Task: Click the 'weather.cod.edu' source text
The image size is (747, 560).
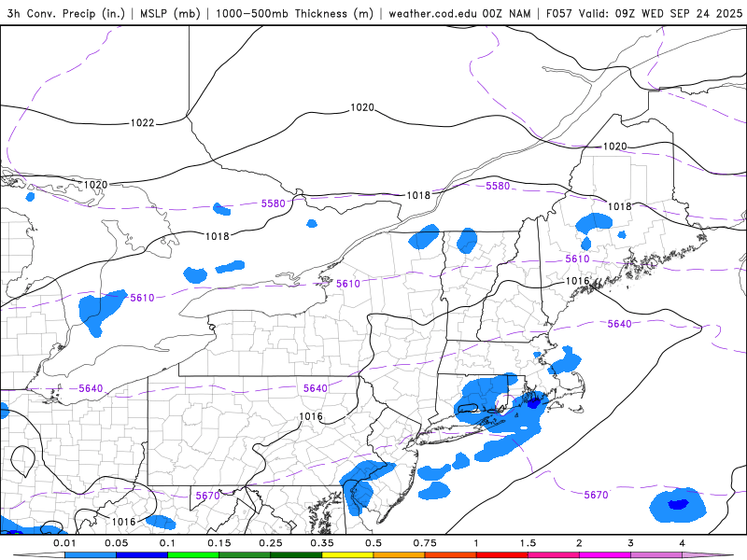Action: pos(432,13)
